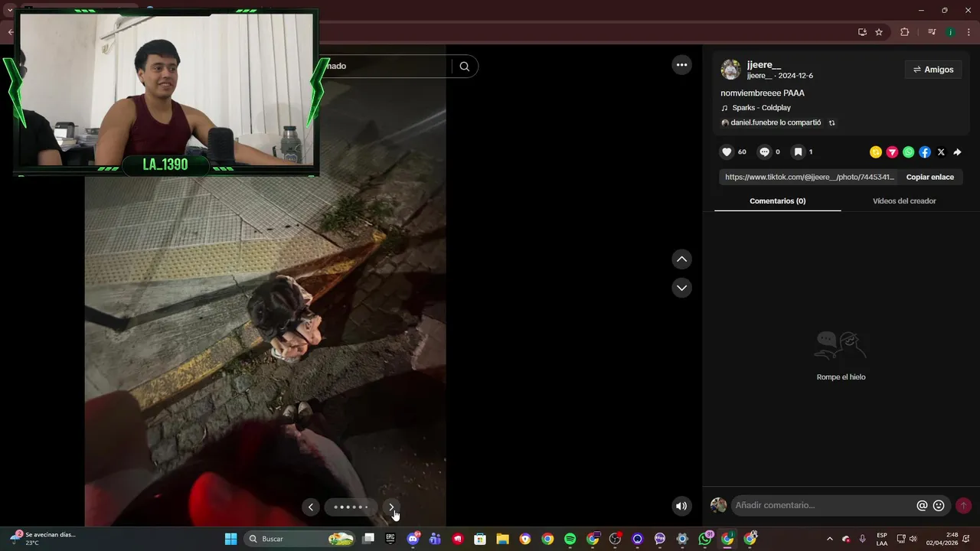
Task: Show the previous photo in the carousel
Action: coord(310,507)
